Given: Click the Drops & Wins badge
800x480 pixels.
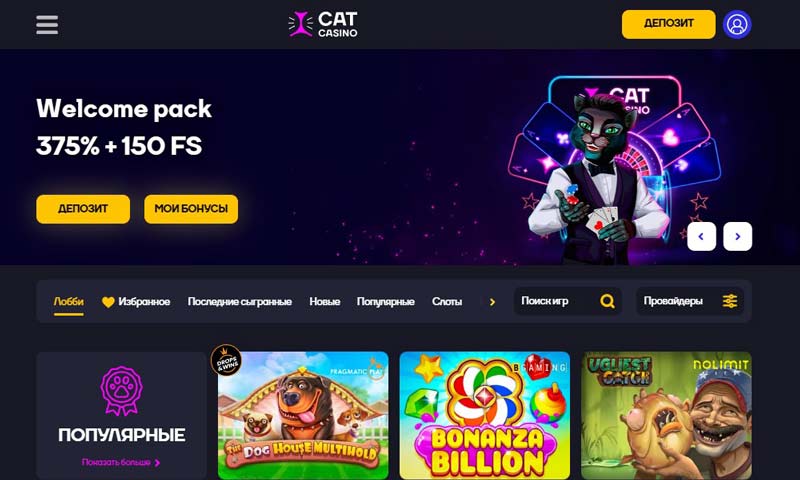Looking at the screenshot, I should click(226, 360).
